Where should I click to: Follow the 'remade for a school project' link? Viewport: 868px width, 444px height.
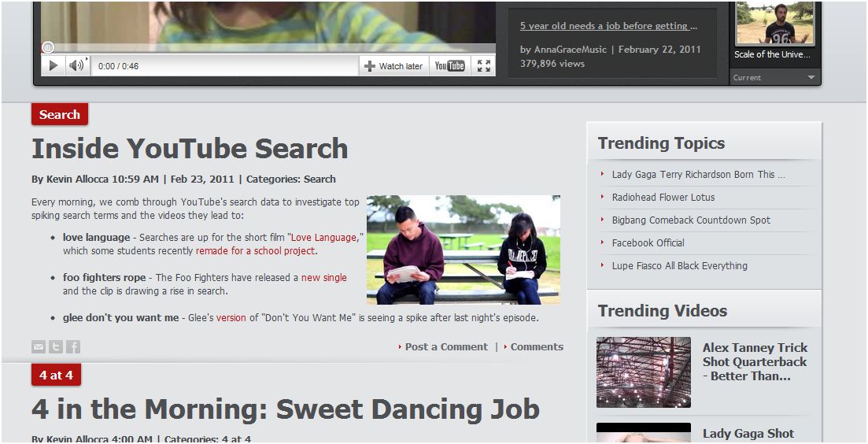(x=255, y=251)
